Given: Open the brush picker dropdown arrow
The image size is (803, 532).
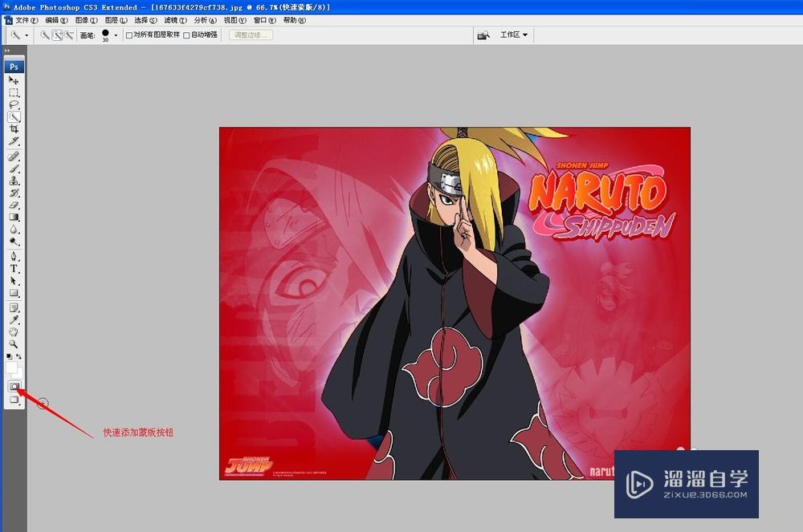Looking at the screenshot, I should coord(116,35).
